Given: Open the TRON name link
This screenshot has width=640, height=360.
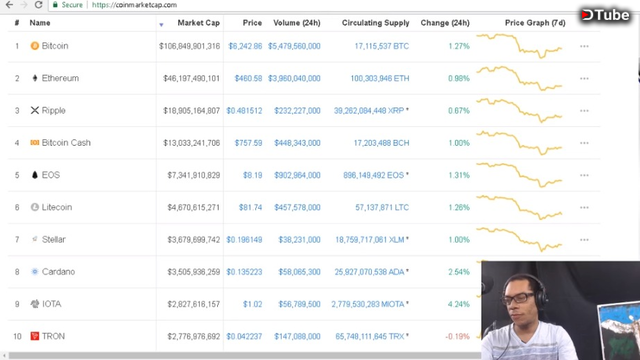Looking at the screenshot, I should click(53, 336).
